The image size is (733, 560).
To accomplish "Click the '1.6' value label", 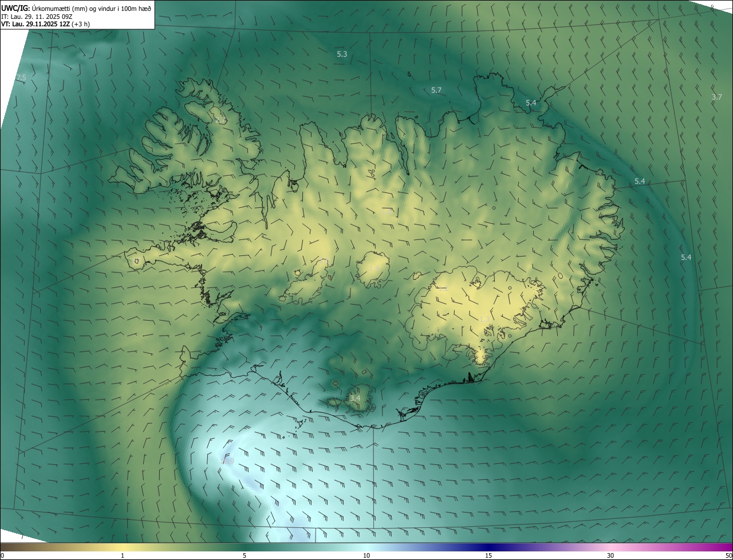I will (x=387, y=212).
